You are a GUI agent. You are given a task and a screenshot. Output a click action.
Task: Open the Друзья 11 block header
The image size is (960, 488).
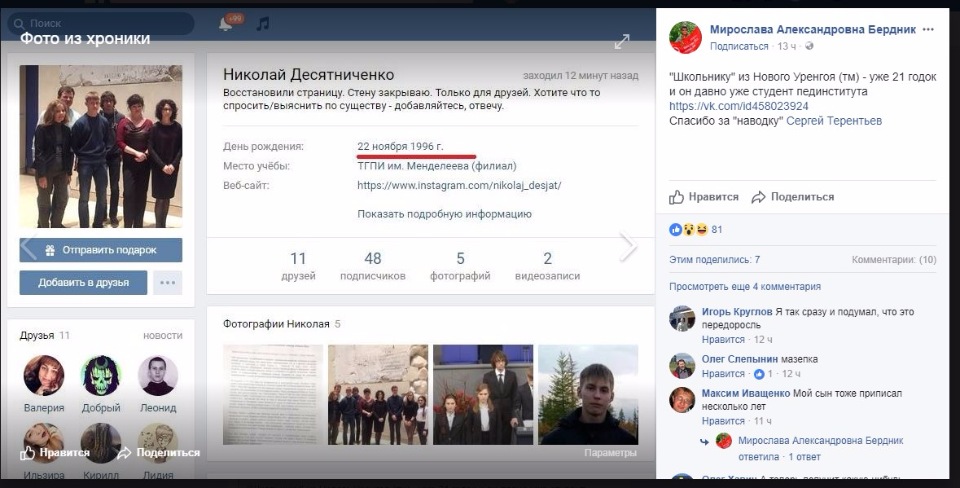pyautogui.click(x=45, y=336)
